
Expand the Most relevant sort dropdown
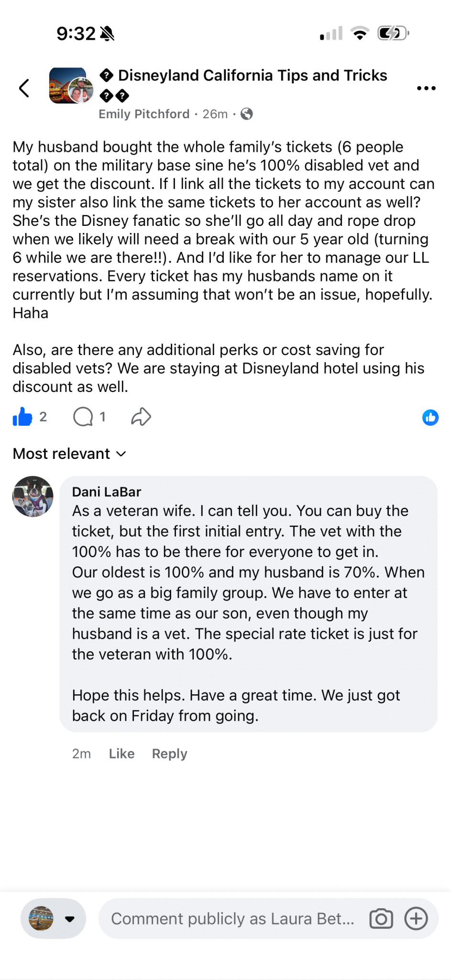[69, 454]
